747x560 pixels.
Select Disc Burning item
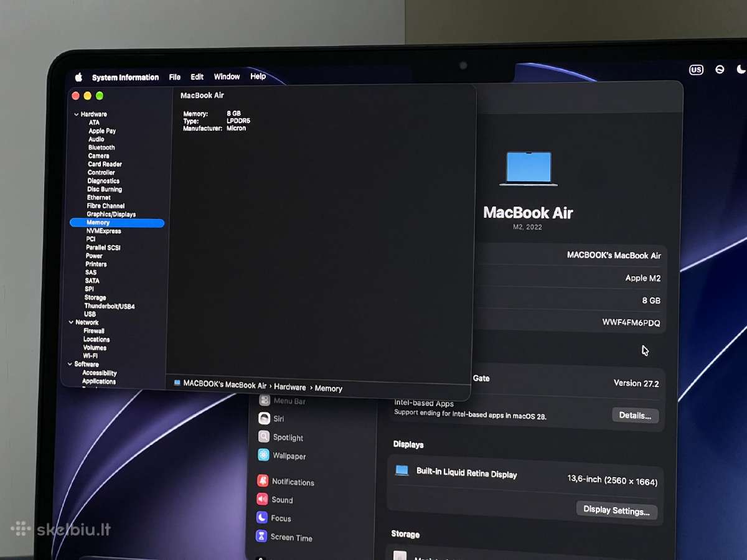click(x=105, y=189)
